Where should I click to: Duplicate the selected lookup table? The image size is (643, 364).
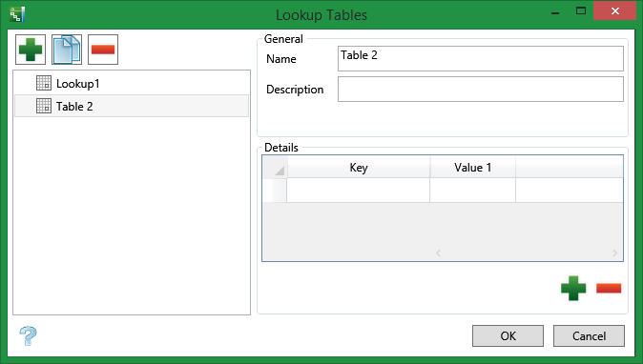tap(67, 50)
